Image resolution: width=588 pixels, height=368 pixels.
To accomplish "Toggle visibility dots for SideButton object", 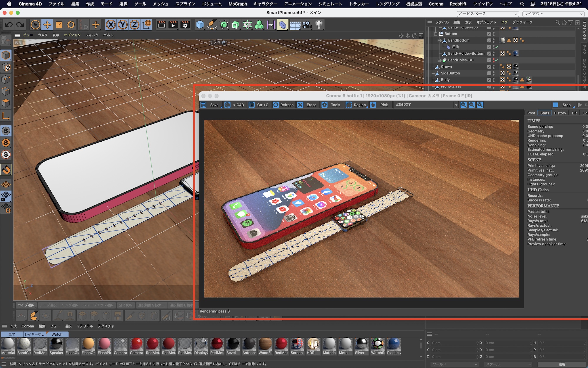I will point(494,73).
